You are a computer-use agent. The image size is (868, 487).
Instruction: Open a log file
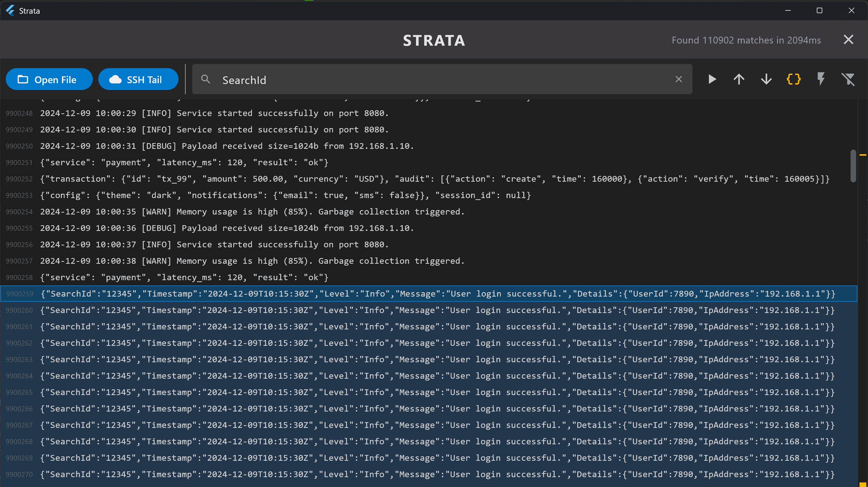(x=49, y=80)
